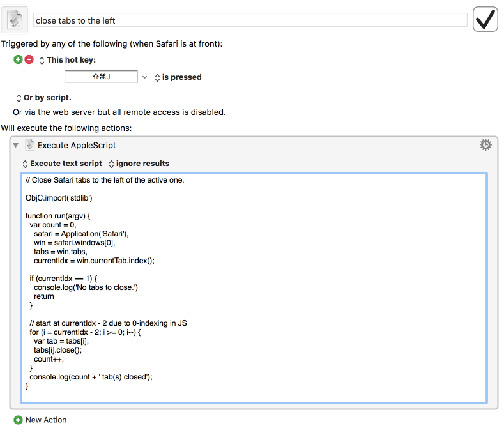The height and width of the screenshot is (435, 504).
Task: Click the macro icon beside the name field
Action: (15, 19)
